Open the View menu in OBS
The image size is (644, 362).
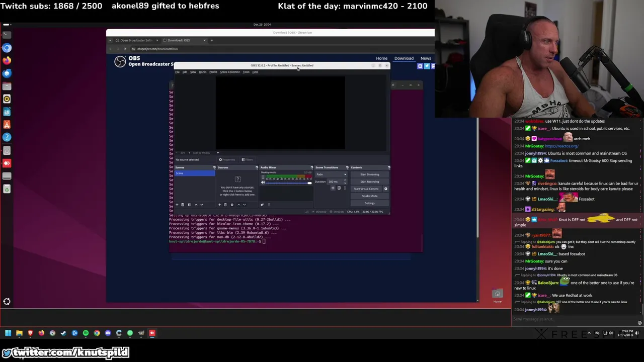point(193,72)
